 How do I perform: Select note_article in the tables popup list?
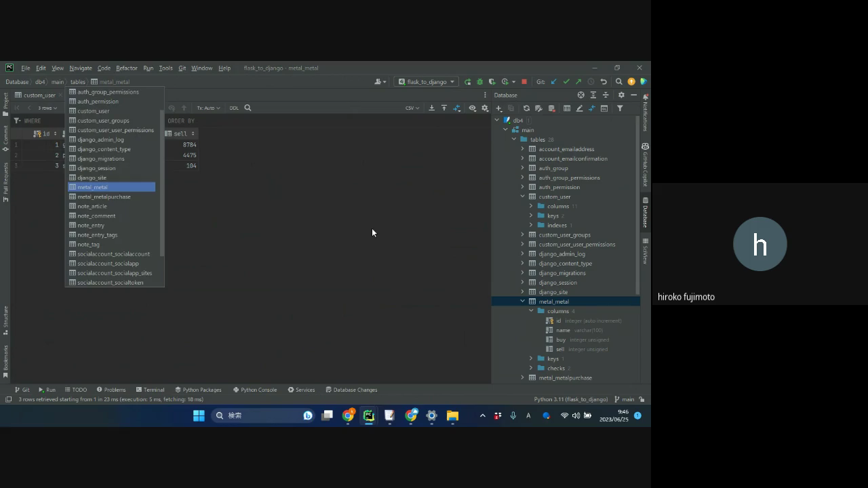click(92, 206)
